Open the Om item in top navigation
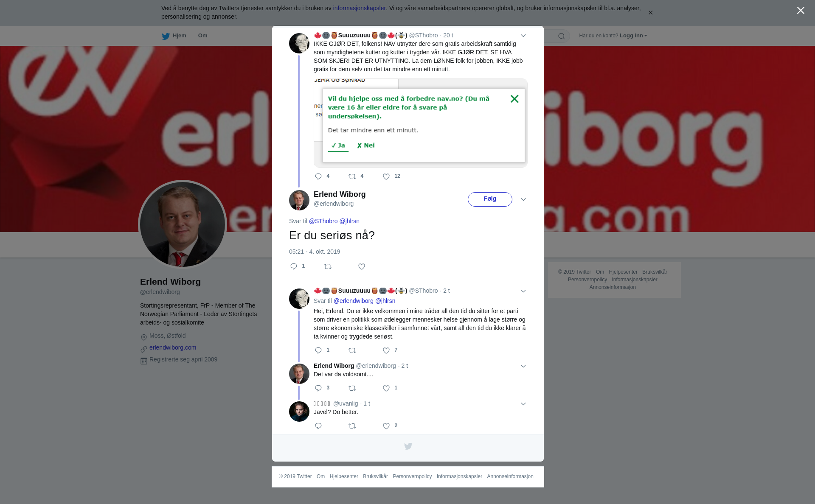 tap(202, 36)
